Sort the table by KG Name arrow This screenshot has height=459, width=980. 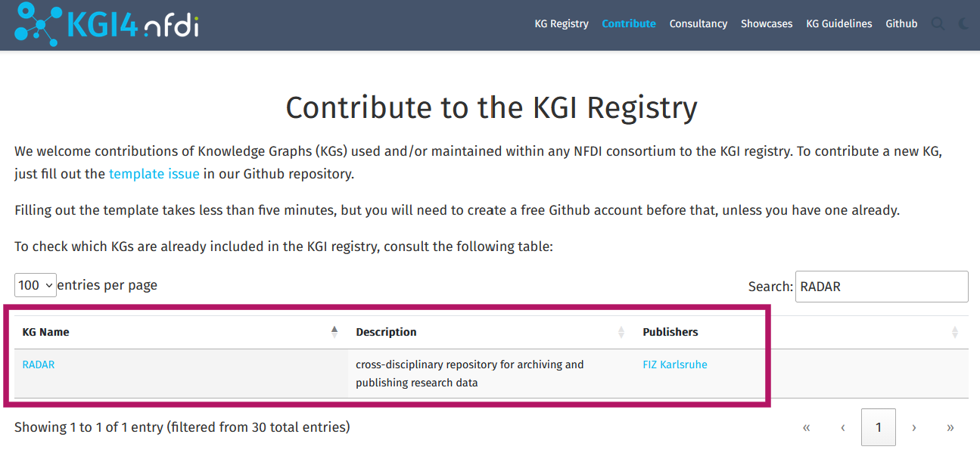pyautogui.click(x=334, y=331)
